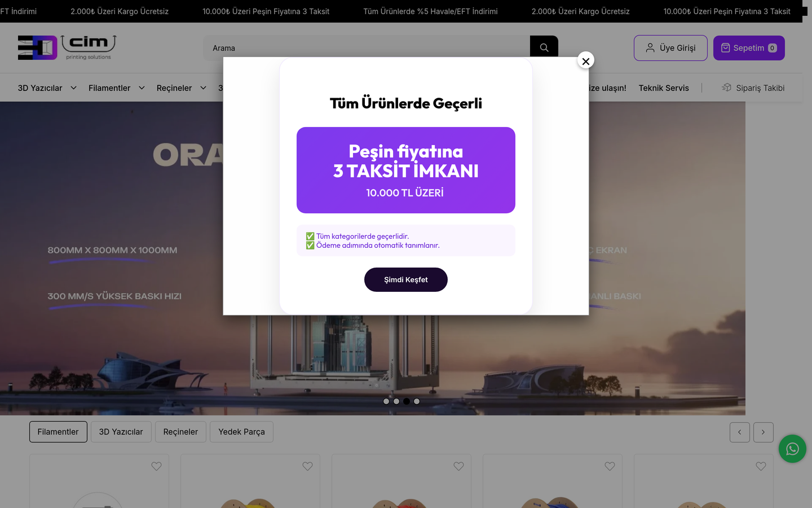Click the Şimdi Keşfet button

coord(406,280)
